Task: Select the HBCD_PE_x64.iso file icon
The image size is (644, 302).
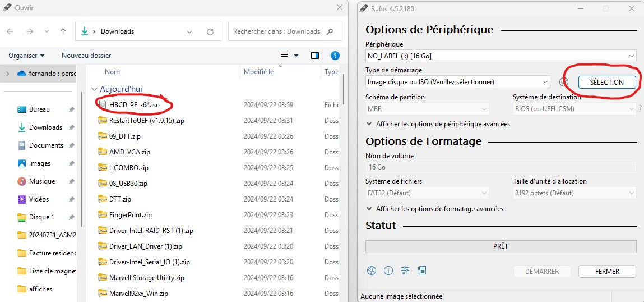Action: 102,105
